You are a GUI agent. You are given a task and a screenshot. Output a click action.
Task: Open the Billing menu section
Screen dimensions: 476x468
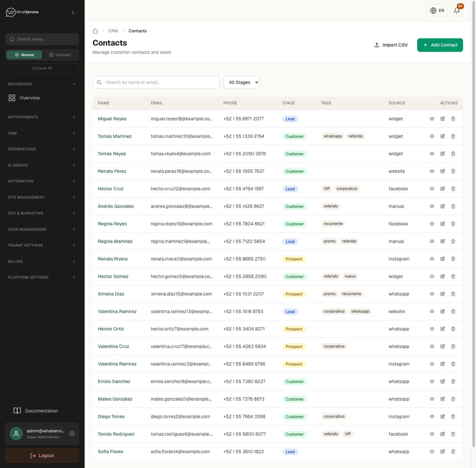click(42, 262)
